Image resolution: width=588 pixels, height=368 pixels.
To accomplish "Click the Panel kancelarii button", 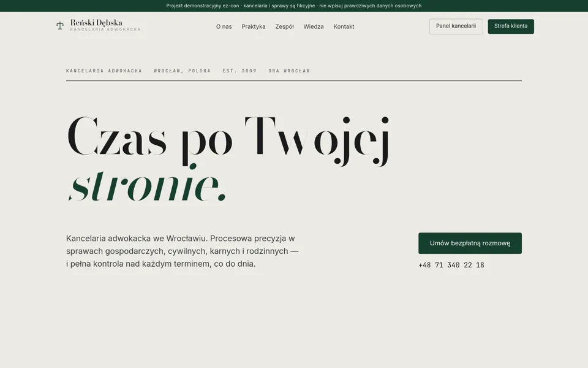I will coord(456,26).
